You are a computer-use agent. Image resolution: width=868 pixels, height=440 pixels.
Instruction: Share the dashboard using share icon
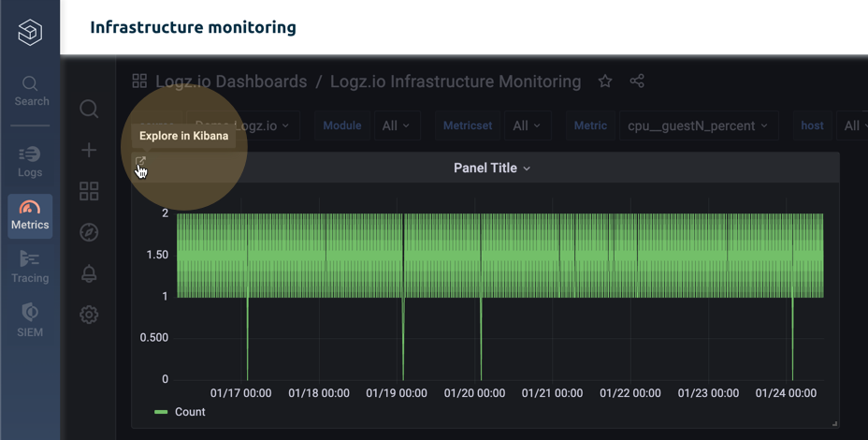(637, 81)
